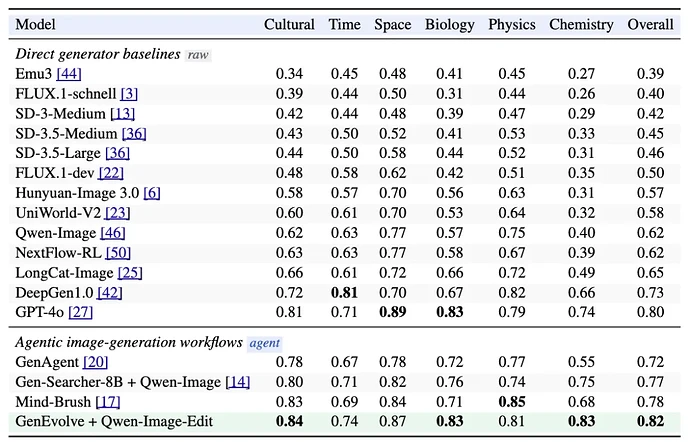Open reference 36 next to SD-3.5-Medium

(x=134, y=133)
